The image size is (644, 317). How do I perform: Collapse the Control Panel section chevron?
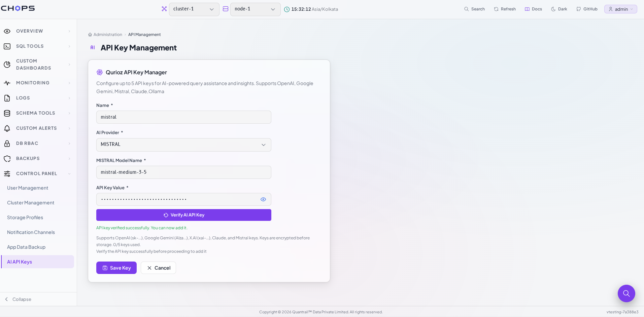click(x=69, y=174)
